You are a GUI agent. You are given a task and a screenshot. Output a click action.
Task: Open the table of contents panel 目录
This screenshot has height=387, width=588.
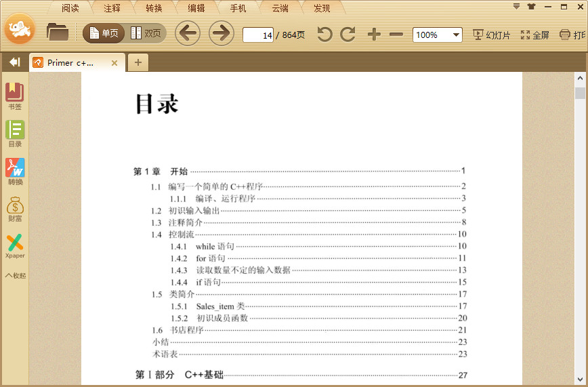coord(15,134)
